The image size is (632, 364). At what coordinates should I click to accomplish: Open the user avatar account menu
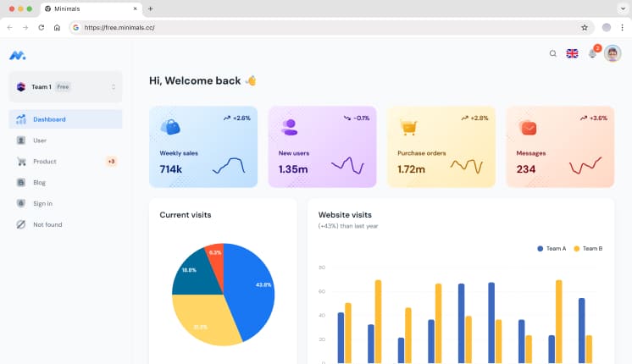pyautogui.click(x=613, y=53)
